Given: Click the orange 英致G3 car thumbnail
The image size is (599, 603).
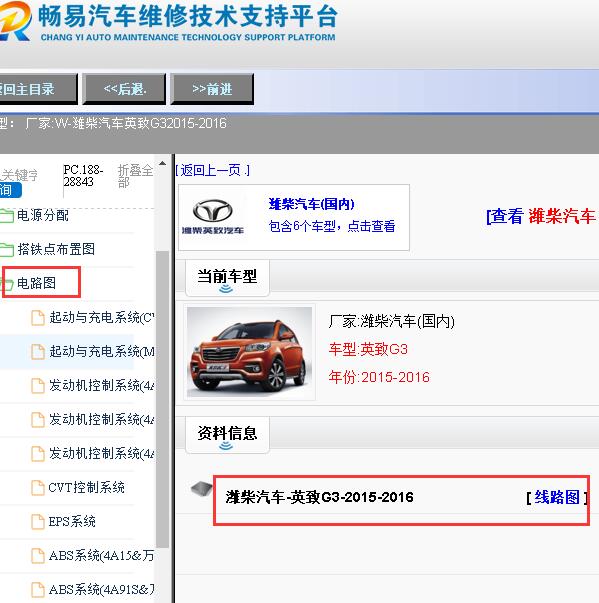Looking at the screenshot, I should tap(250, 352).
